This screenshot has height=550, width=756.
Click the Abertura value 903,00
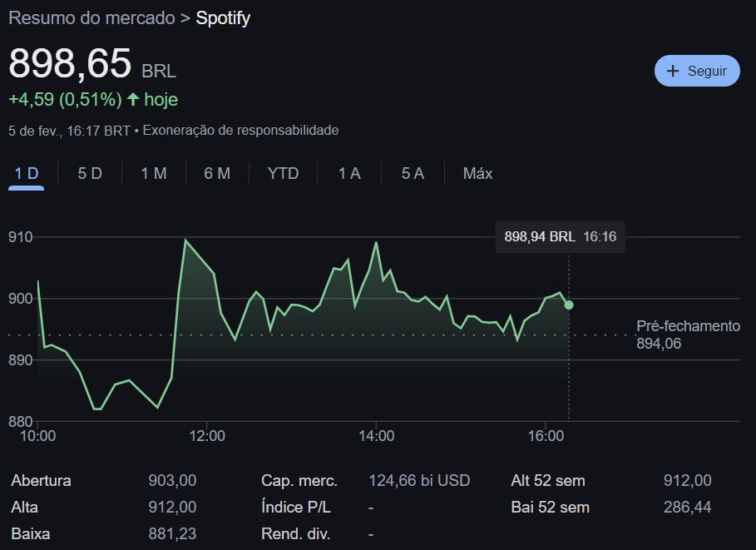172,481
